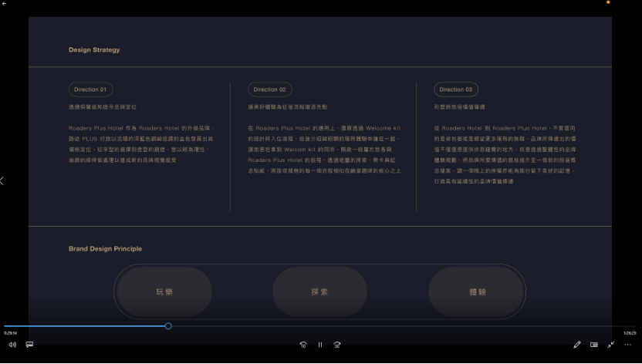This screenshot has height=364, width=642.
Task: Click the elapsed time 0:29:54 label
Action: point(10,333)
